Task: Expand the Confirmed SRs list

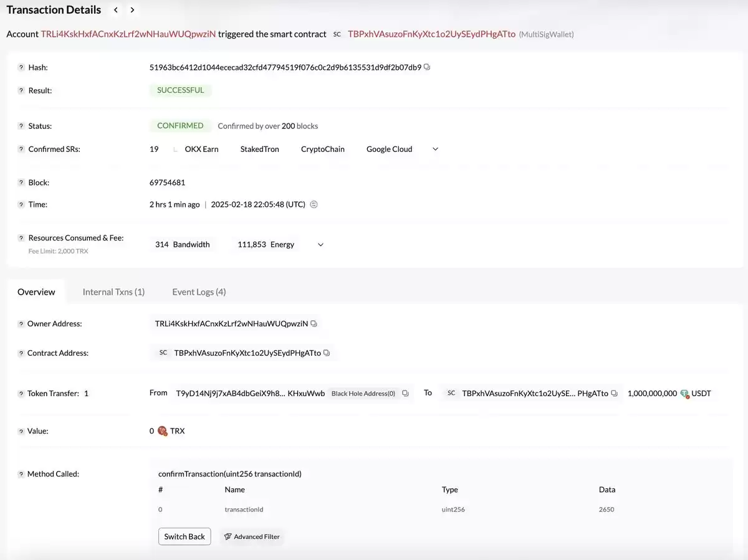Action: (435, 149)
